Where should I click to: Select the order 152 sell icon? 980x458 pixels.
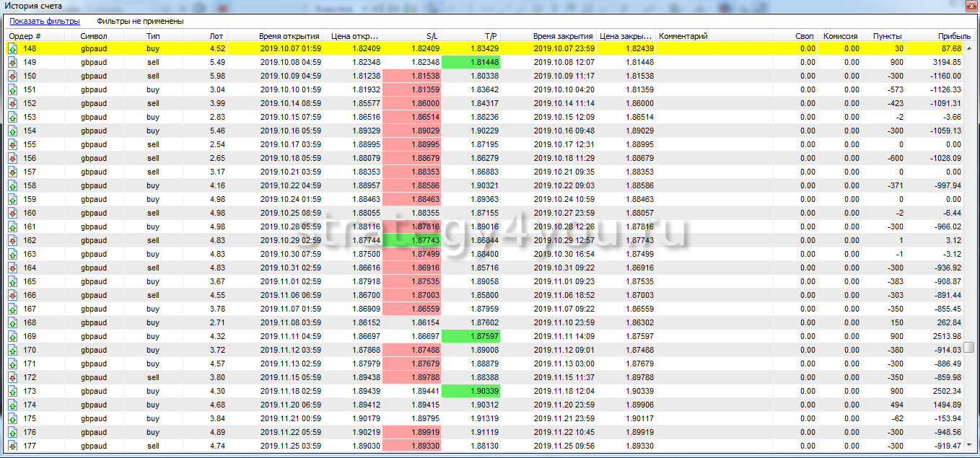13,103
